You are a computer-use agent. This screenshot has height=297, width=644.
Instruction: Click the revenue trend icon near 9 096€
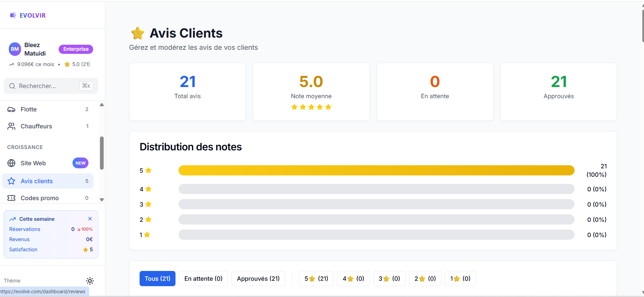(12, 64)
